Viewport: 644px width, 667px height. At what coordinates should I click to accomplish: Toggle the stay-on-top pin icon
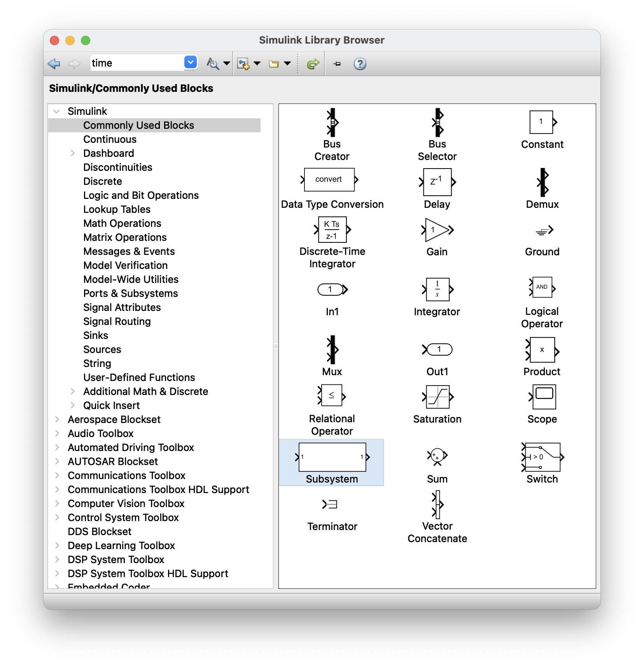coord(337,63)
